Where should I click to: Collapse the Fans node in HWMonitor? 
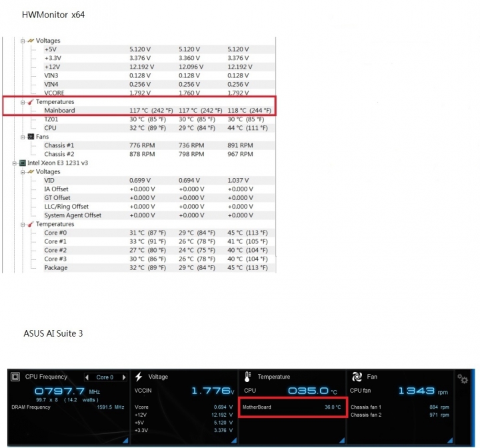tap(23, 137)
